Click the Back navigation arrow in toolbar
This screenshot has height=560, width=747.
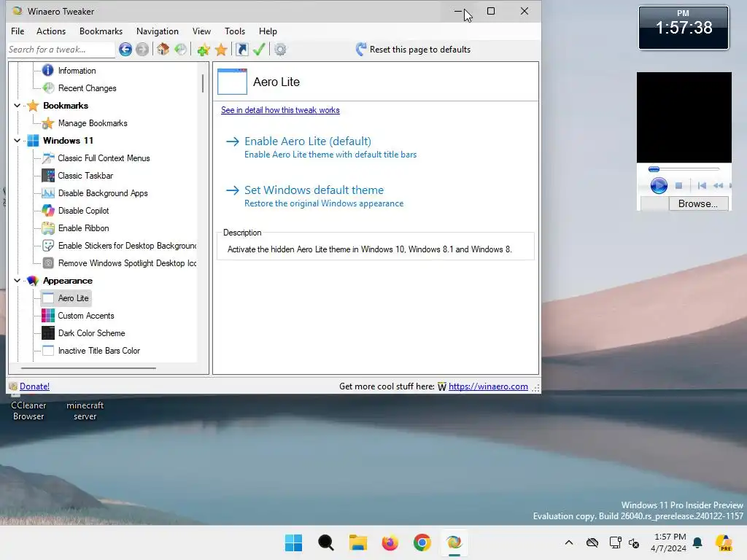pyautogui.click(x=125, y=49)
